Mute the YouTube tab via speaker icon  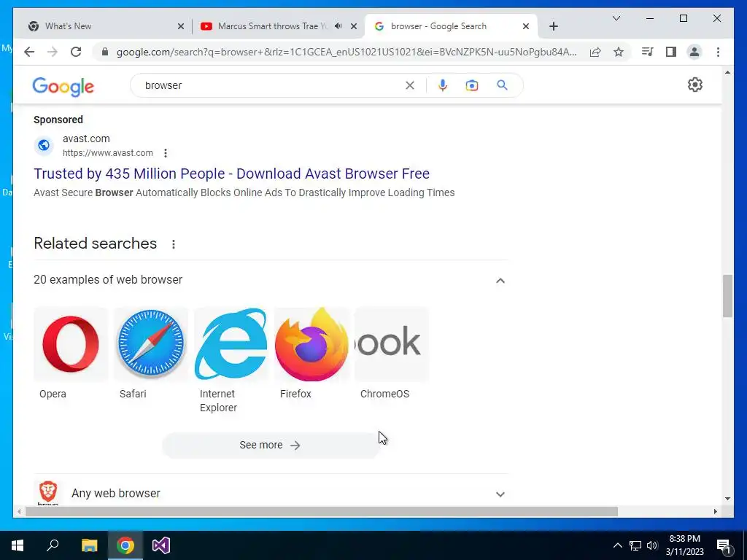(338, 26)
